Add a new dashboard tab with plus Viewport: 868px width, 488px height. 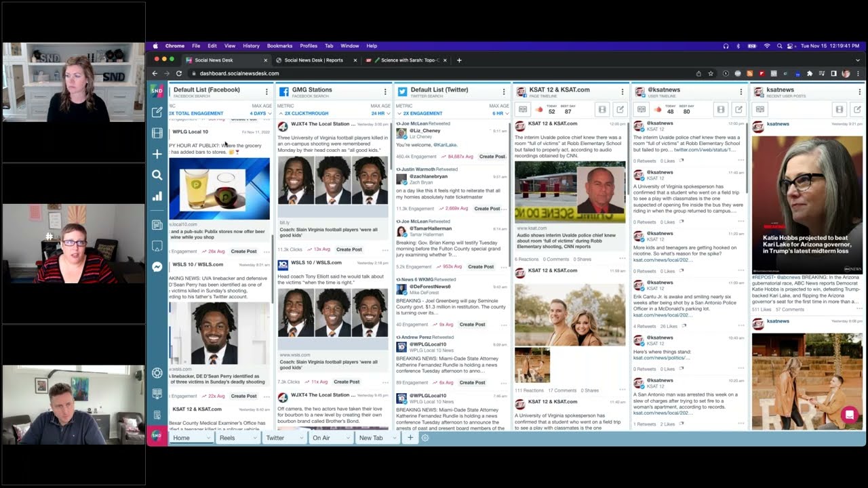click(410, 438)
